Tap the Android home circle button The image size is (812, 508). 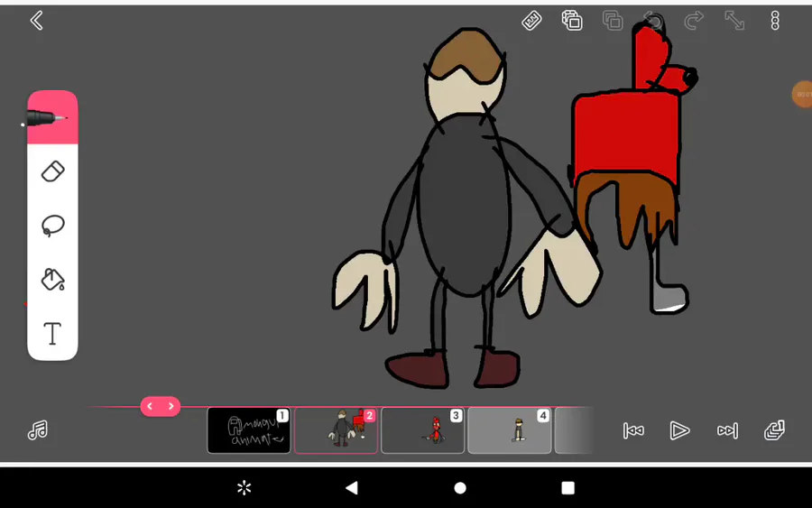pyautogui.click(x=460, y=488)
